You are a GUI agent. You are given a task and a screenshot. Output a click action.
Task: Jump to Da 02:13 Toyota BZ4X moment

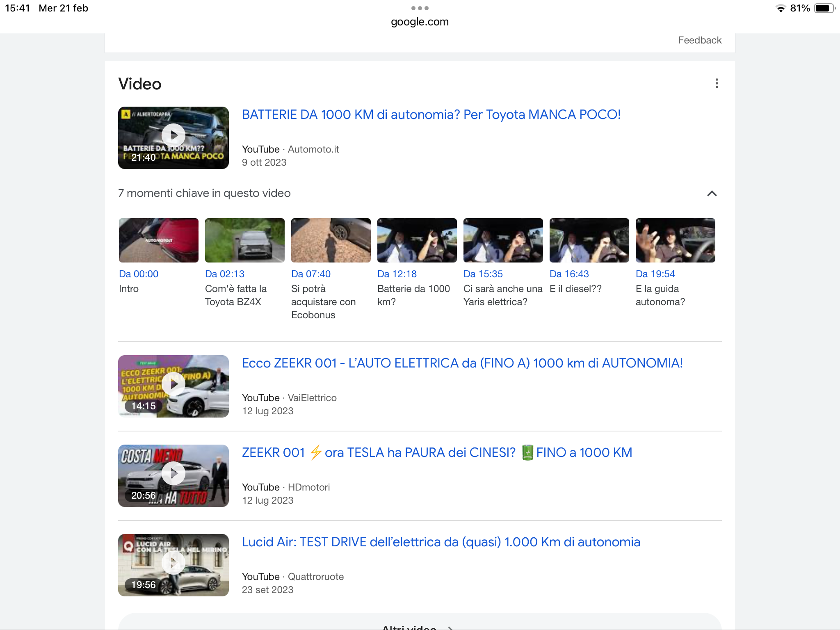[x=225, y=274]
